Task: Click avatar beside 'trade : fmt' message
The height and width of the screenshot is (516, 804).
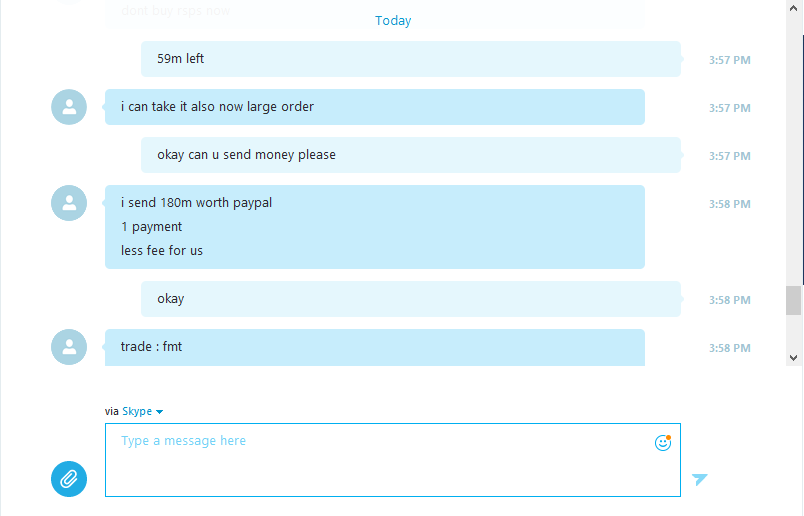Action: tap(69, 347)
